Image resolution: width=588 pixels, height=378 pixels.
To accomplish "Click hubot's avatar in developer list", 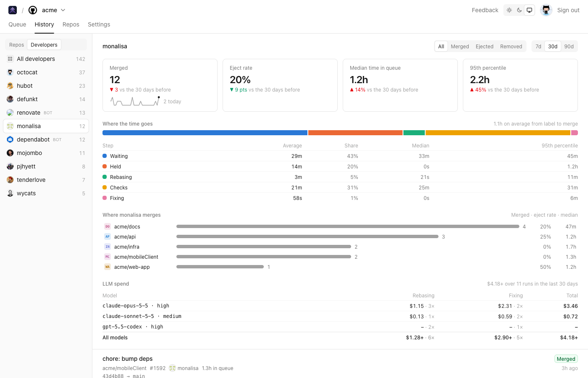I will coord(10,86).
